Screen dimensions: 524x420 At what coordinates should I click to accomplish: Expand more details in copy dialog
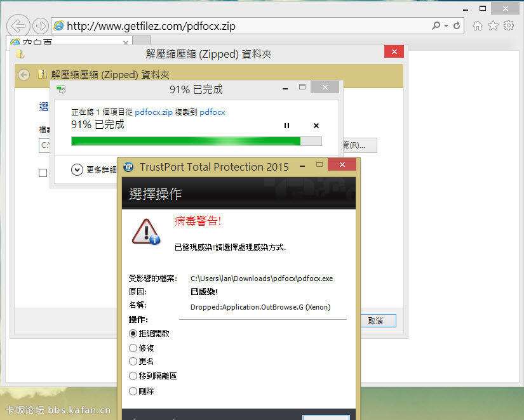pos(77,169)
